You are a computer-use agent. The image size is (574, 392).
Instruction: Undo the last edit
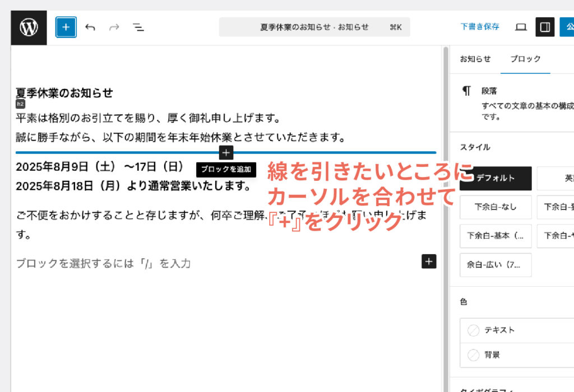click(x=90, y=27)
